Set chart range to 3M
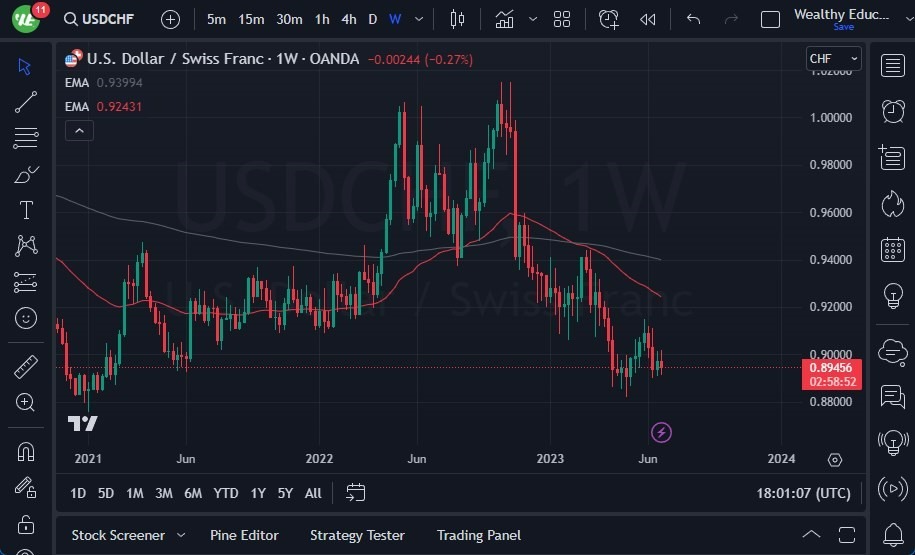The image size is (915, 555). click(164, 493)
